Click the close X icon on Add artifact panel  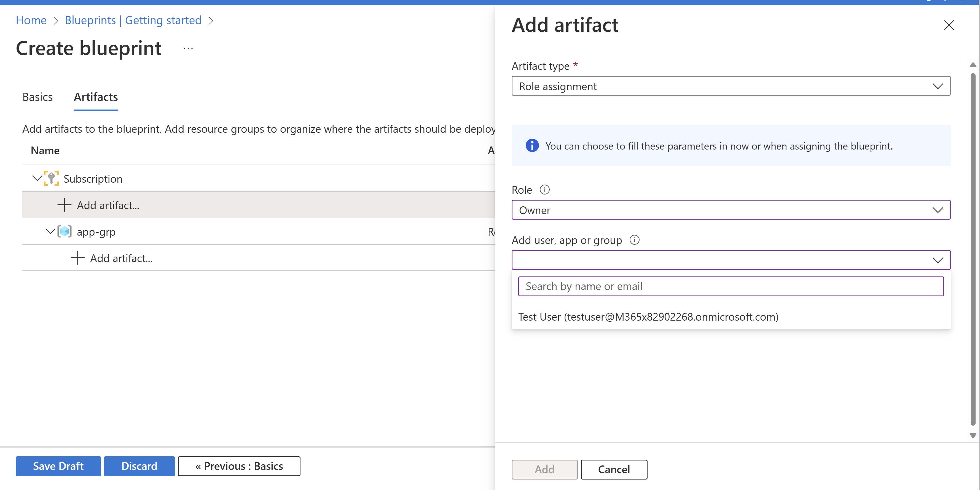(949, 25)
